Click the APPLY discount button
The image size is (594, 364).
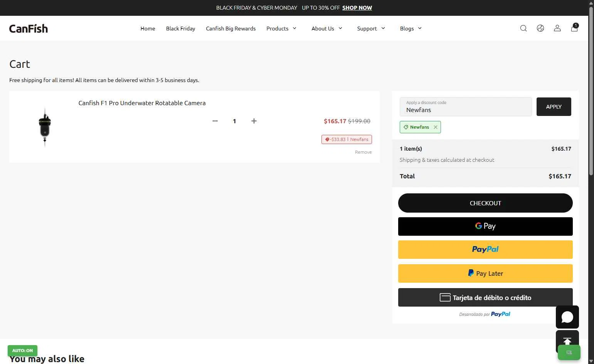pyautogui.click(x=554, y=107)
